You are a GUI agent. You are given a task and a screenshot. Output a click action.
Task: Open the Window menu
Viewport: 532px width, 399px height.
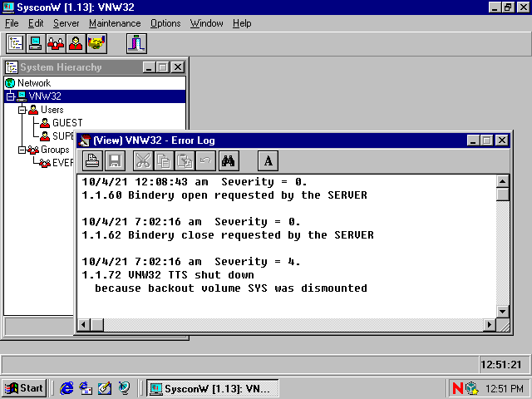[207, 23]
